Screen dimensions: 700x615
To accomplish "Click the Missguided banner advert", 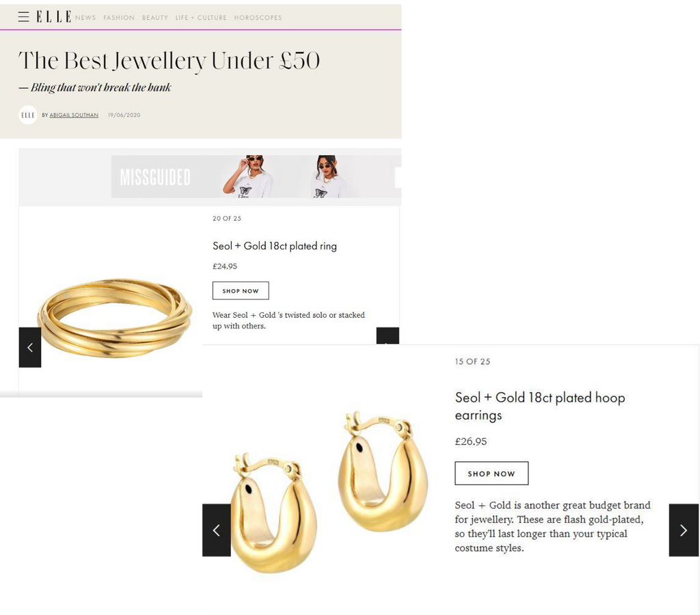I will click(256, 176).
